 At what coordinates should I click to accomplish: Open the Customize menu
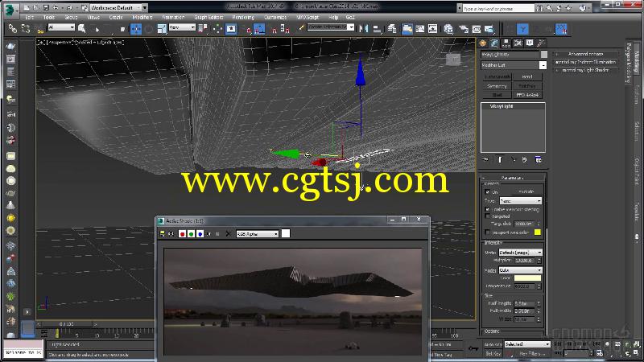[x=275, y=17]
